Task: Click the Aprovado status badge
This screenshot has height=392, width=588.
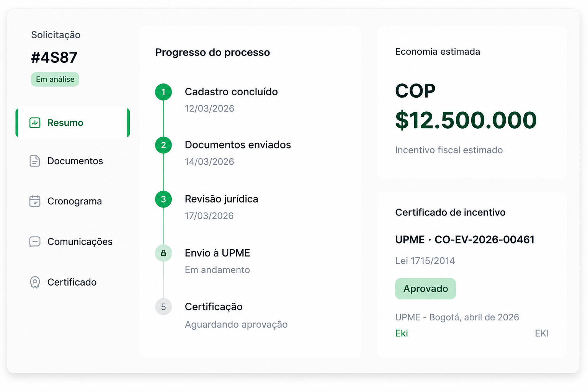Action: click(425, 289)
